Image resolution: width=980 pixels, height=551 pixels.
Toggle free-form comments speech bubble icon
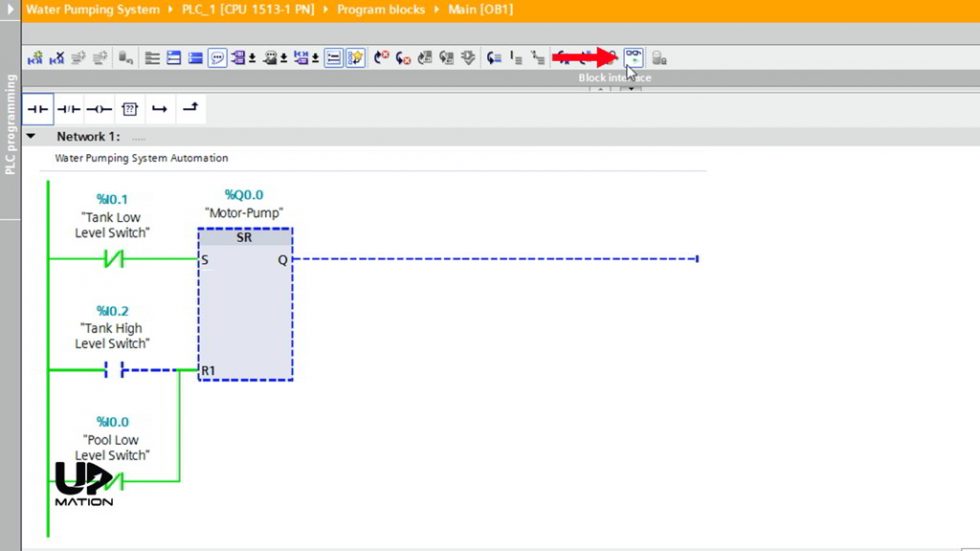point(217,58)
